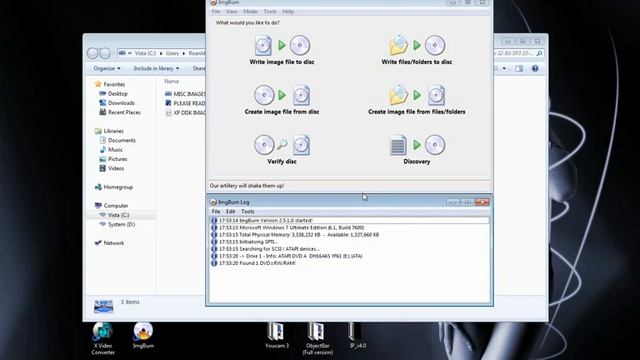The height and width of the screenshot is (360, 640).
Task: Open Pictures library in Explorer sidebar
Action: 113,159
